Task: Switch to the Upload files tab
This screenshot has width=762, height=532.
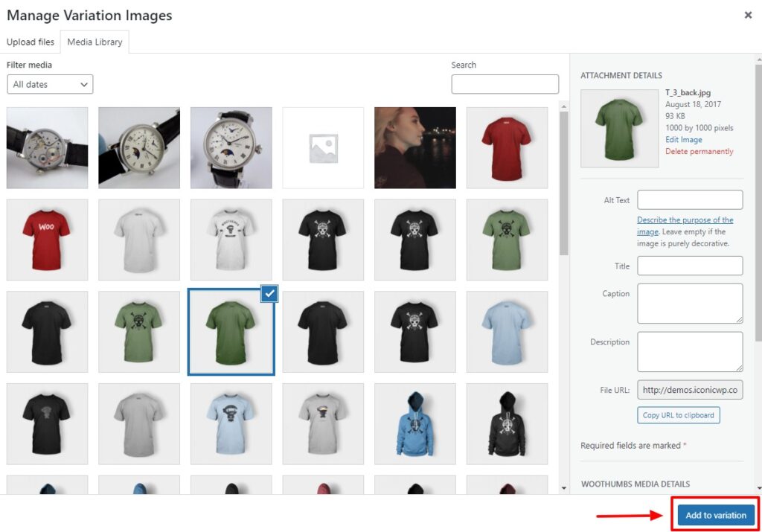Action: [31, 42]
